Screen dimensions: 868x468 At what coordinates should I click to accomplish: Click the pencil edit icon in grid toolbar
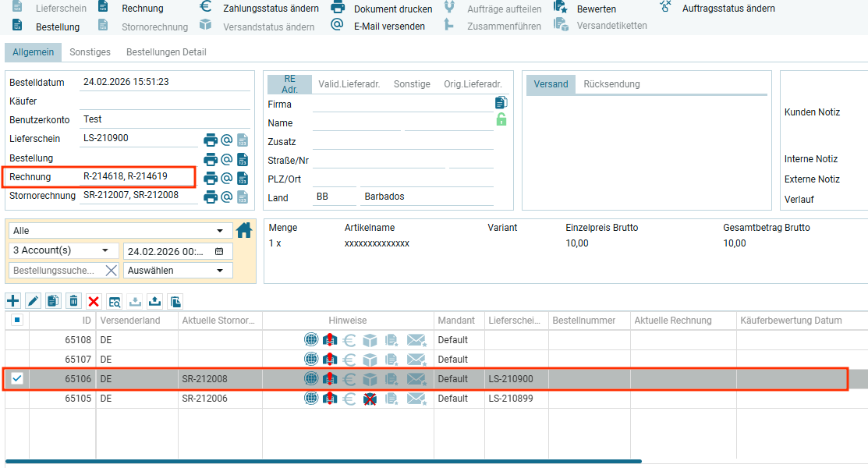tap(33, 301)
